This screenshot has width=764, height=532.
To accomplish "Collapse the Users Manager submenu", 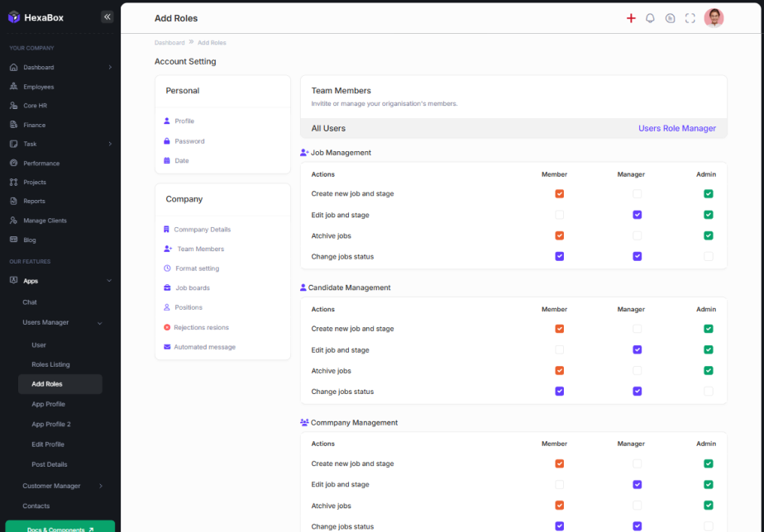I will [x=100, y=322].
